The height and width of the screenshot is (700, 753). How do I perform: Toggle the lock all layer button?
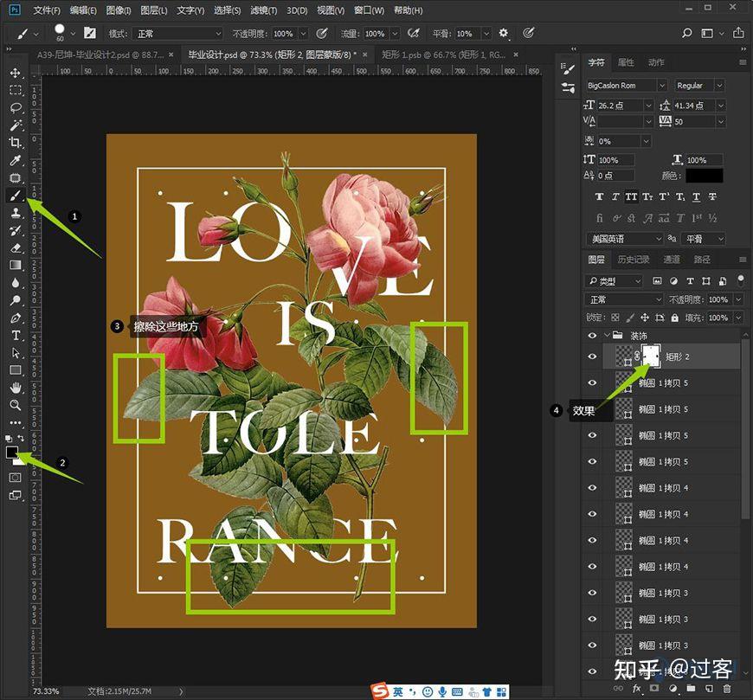coord(675,318)
